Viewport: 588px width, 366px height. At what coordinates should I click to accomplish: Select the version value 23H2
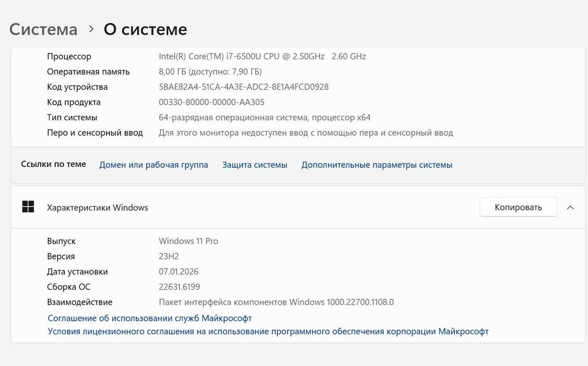coord(169,256)
